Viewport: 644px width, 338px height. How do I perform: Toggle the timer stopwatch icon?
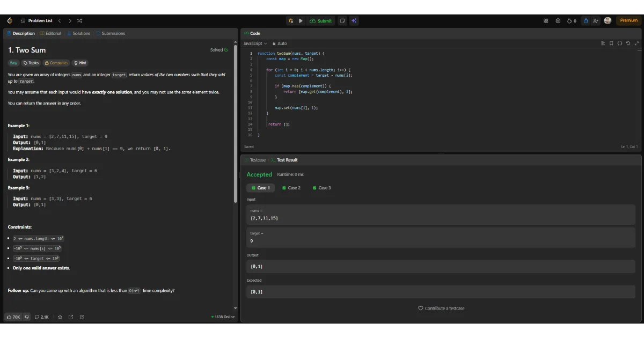[586, 21]
